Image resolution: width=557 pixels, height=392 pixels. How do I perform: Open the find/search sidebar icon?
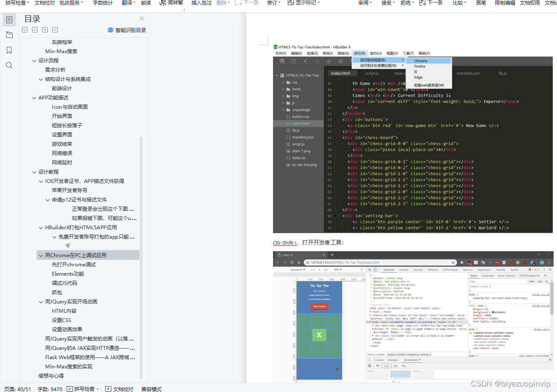9,65
